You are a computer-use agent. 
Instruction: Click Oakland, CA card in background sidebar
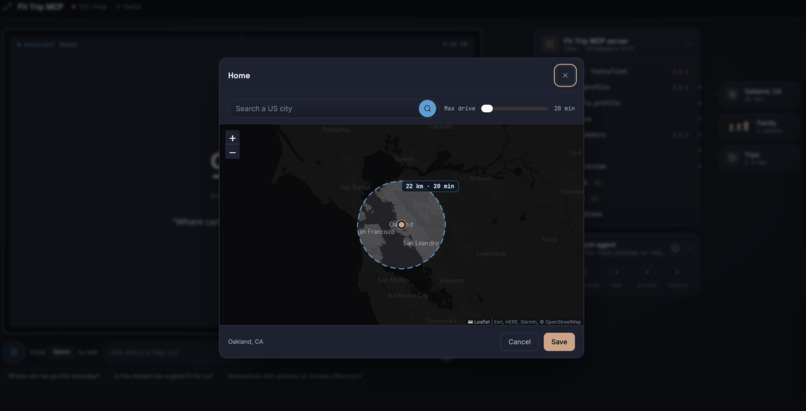click(x=760, y=95)
